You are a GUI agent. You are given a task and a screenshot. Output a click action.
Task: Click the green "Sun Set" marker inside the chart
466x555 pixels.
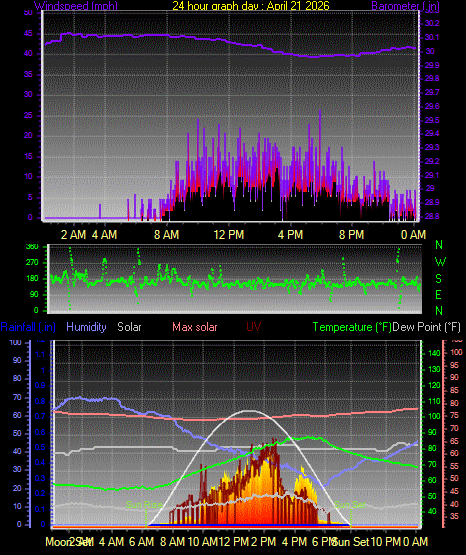click(x=350, y=505)
